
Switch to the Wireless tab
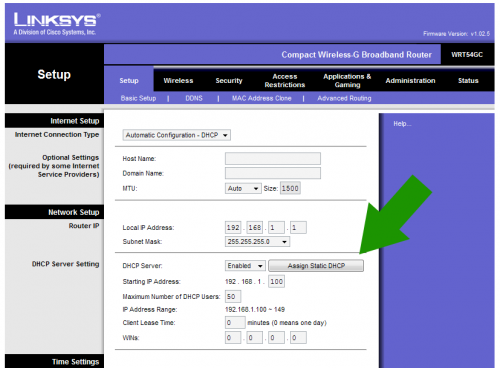[178, 81]
